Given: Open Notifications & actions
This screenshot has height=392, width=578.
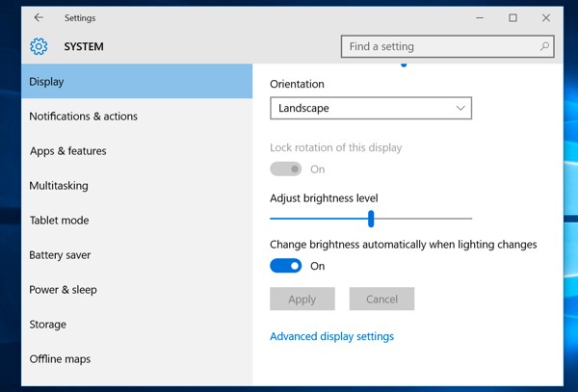Looking at the screenshot, I should pyautogui.click(x=137, y=116).
